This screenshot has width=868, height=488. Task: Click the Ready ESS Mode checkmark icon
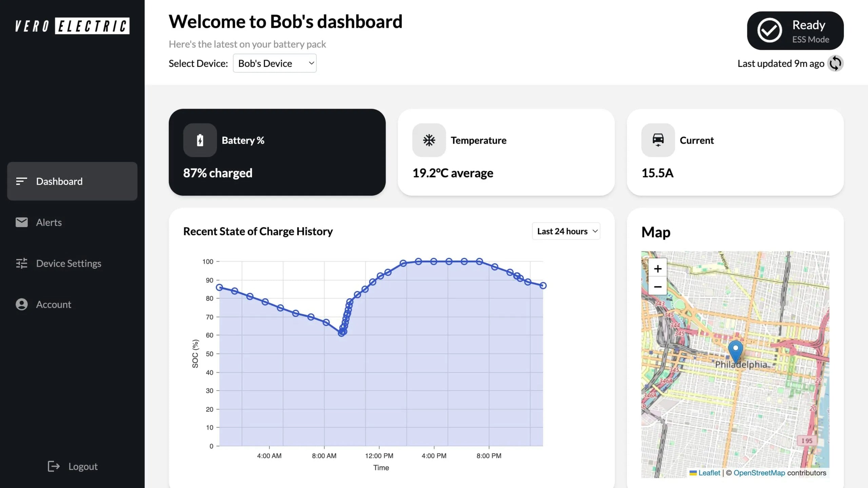coord(770,30)
